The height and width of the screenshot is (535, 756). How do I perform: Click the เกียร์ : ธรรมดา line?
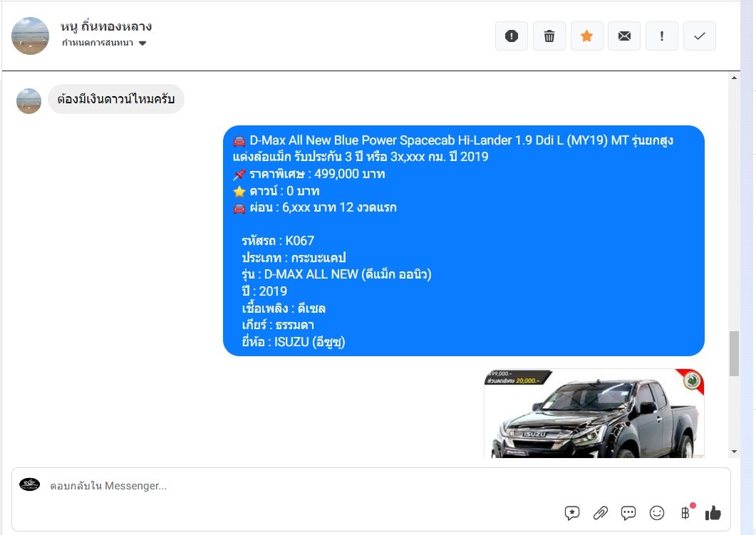click(x=278, y=325)
